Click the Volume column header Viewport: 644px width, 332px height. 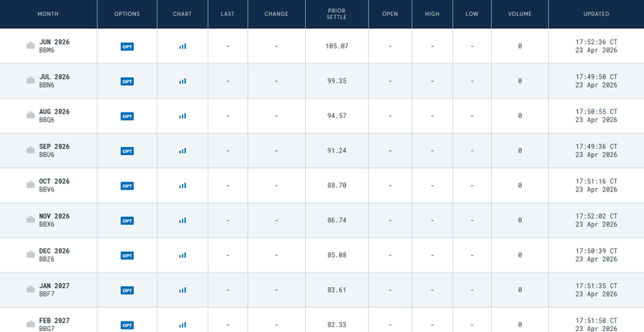520,14
